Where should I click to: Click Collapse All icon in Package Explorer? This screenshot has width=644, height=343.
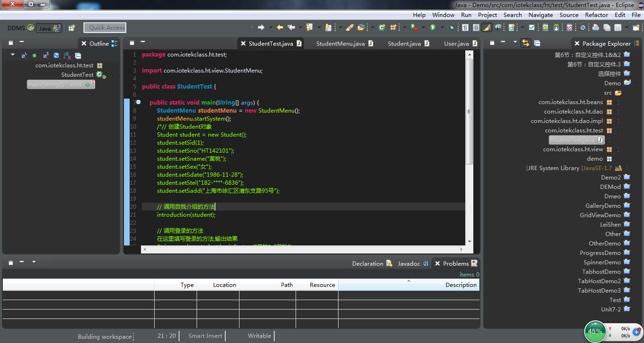pyautogui.click(x=537, y=43)
